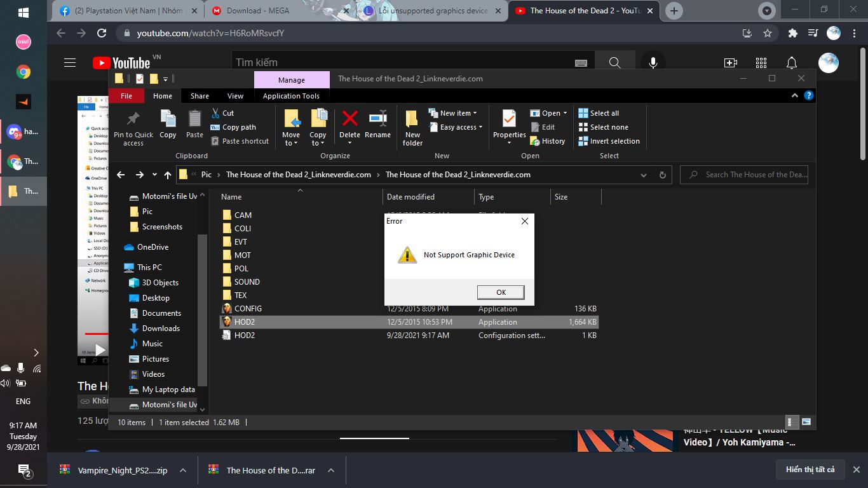Click Hiển thị tất cả in the downloads bar
This screenshot has width=868, height=488.
pyautogui.click(x=811, y=469)
